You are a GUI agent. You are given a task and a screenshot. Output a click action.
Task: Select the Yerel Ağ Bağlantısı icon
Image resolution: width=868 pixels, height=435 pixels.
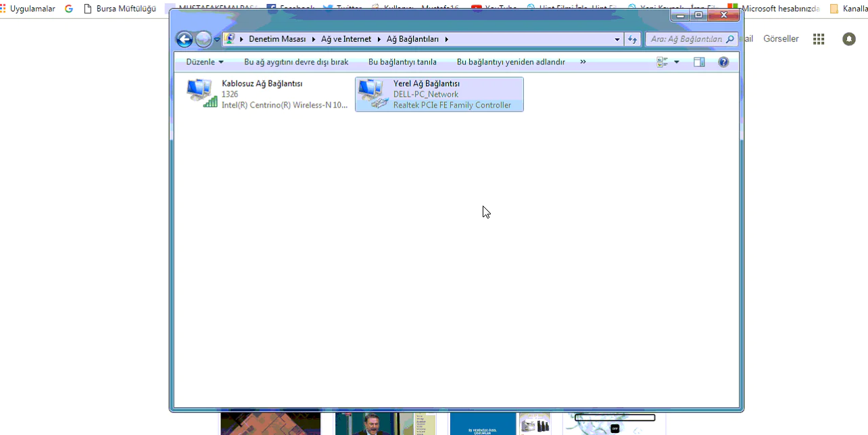coord(374,93)
